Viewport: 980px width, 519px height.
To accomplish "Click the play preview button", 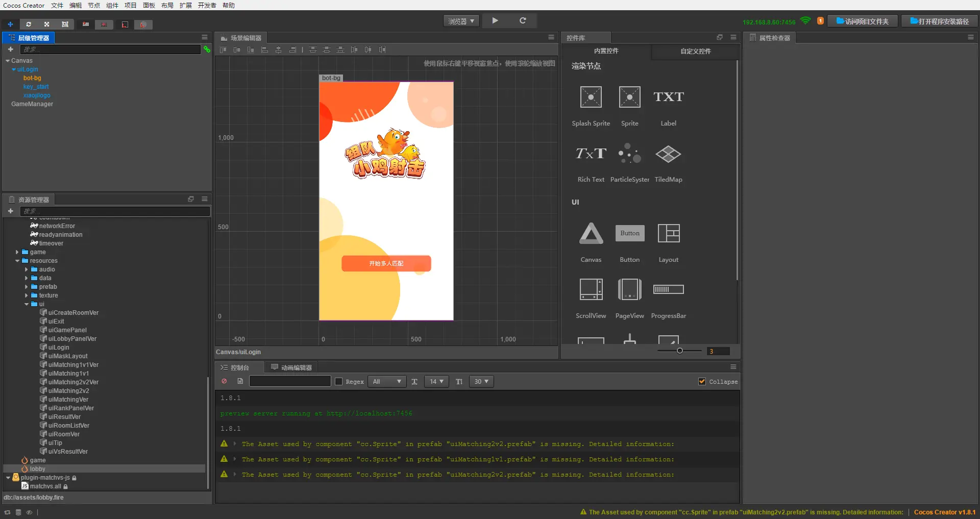I will [495, 21].
